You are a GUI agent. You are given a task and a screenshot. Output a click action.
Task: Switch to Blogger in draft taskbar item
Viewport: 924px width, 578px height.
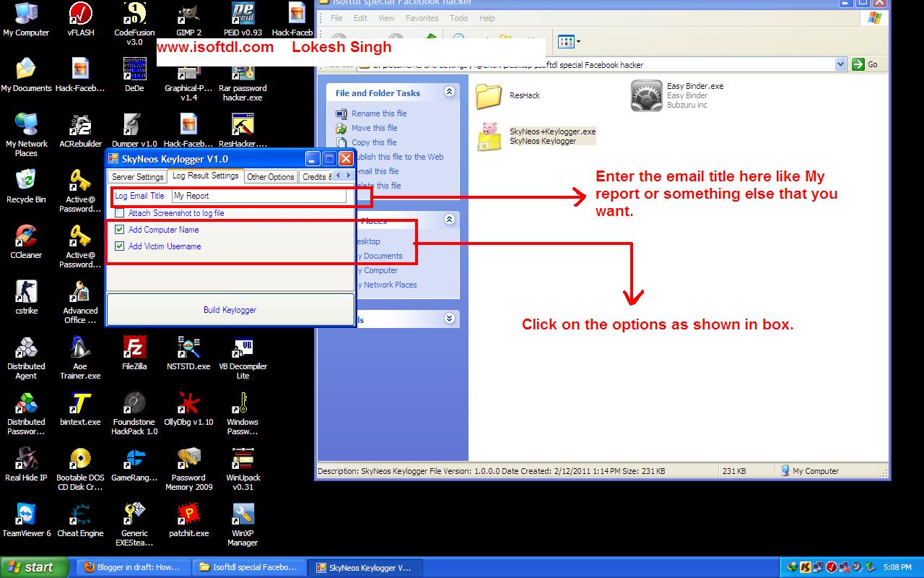pos(133,567)
